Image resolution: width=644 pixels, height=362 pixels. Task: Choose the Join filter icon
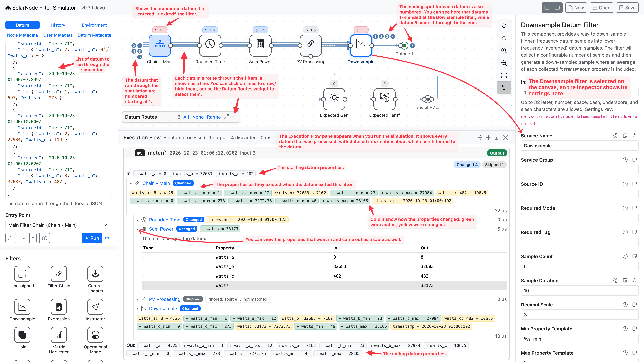pos(22,335)
